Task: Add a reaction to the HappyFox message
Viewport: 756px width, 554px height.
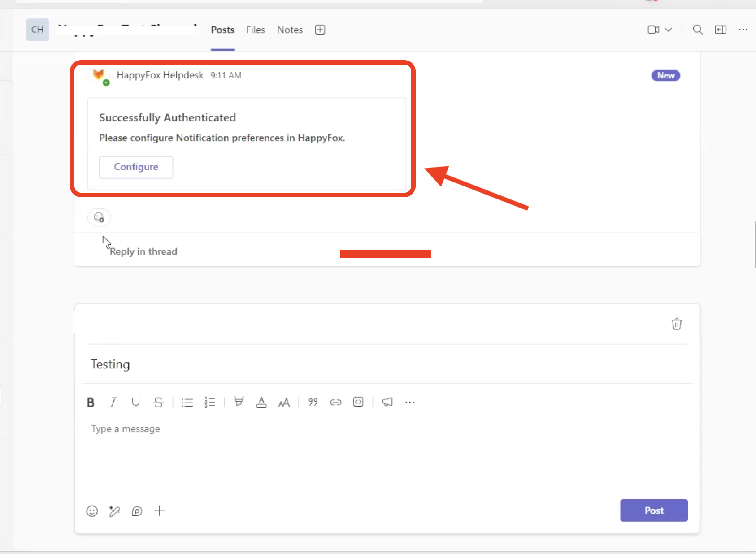Action: coord(99,217)
